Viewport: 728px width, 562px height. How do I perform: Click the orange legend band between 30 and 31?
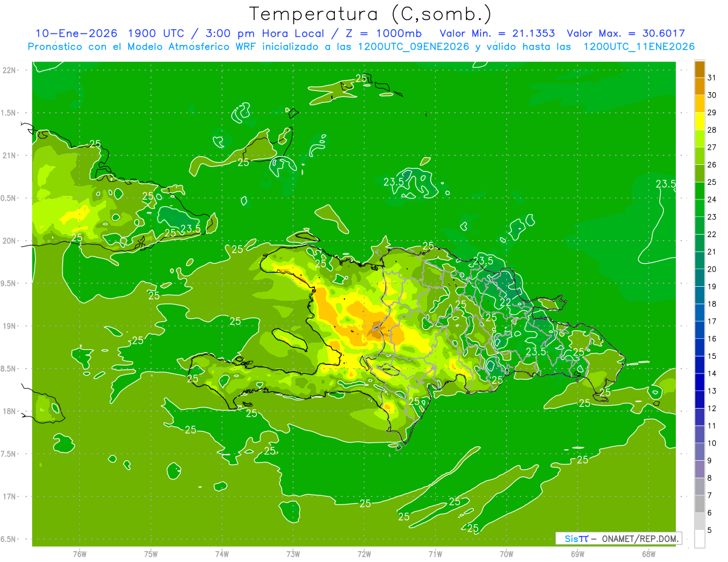[699, 86]
